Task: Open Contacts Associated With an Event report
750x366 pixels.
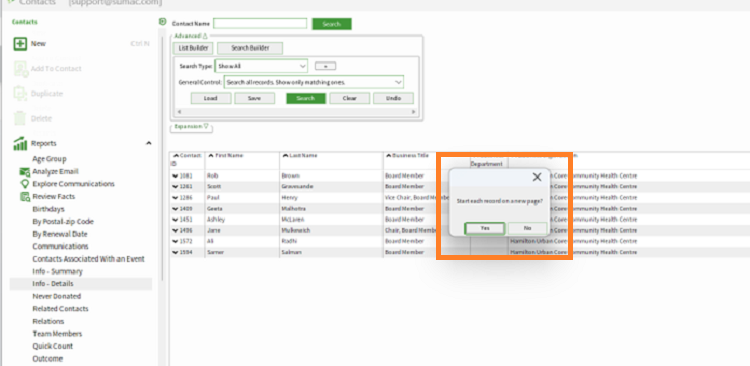Action: [88, 259]
